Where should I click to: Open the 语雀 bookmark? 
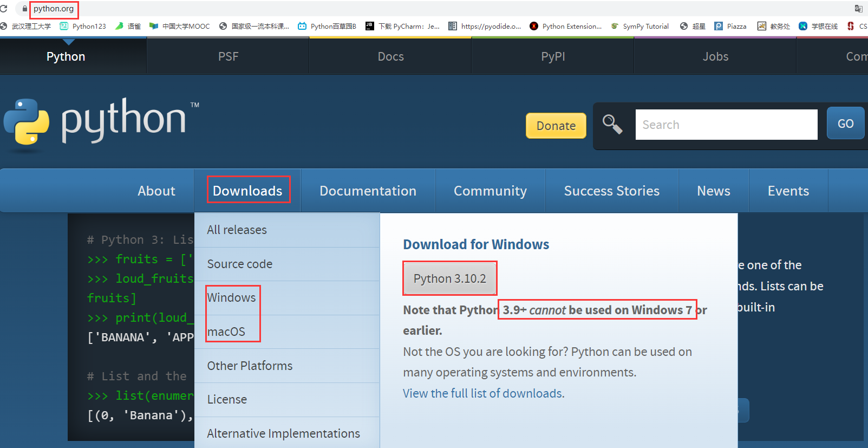(128, 26)
